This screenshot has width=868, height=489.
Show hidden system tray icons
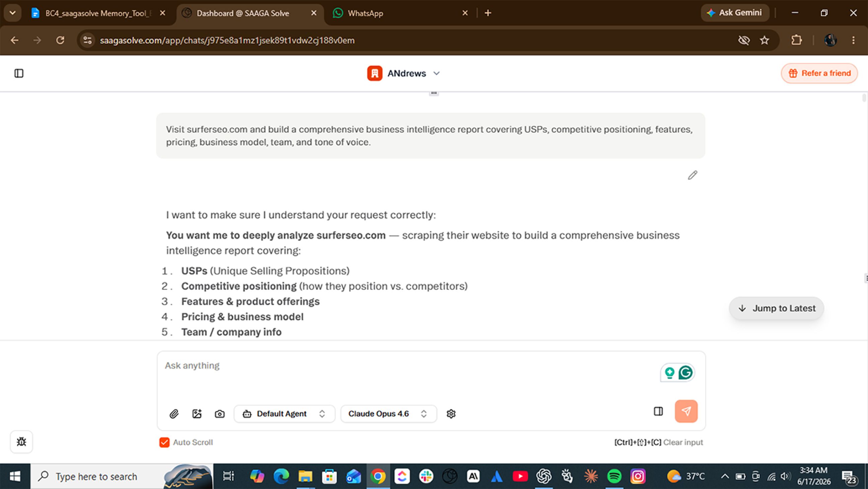click(x=725, y=476)
